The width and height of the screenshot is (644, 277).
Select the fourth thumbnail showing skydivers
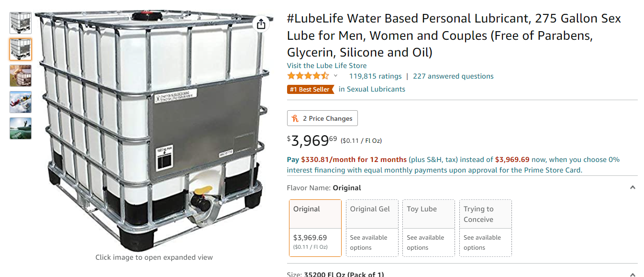tap(21, 102)
